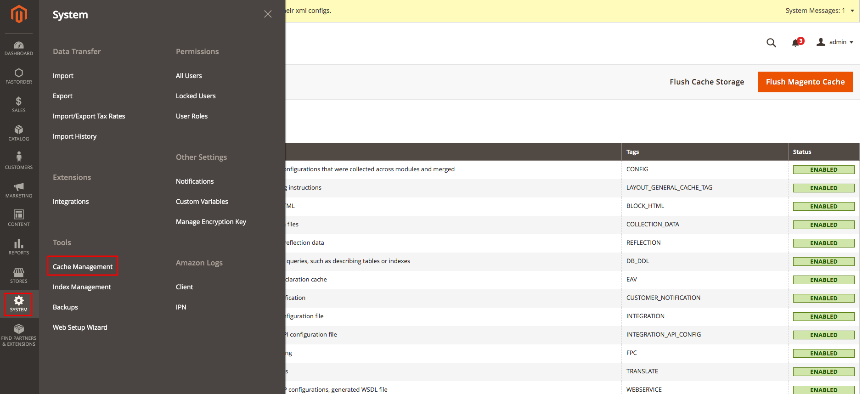Open the Dashboard sidebar icon
This screenshot has height=394, width=868.
click(x=19, y=48)
